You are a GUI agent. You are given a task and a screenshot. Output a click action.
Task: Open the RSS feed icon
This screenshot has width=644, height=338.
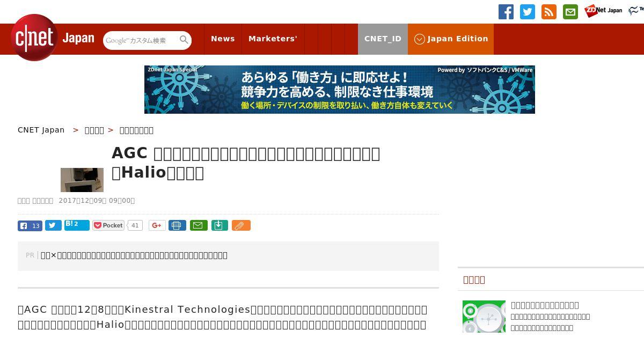pyautogui.click(x=549, y=12)
